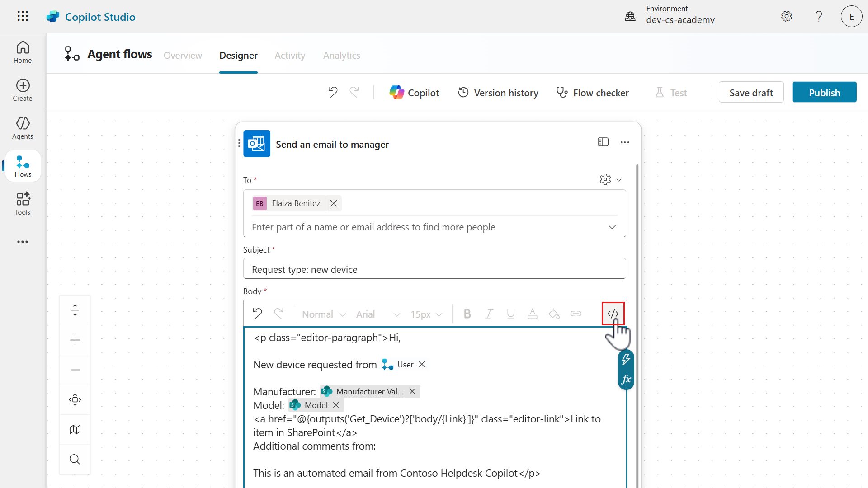This screenshot has height=488, width=868.
Task: Remove Elaiza Benitez from To field
Action: tap(334, 203)
